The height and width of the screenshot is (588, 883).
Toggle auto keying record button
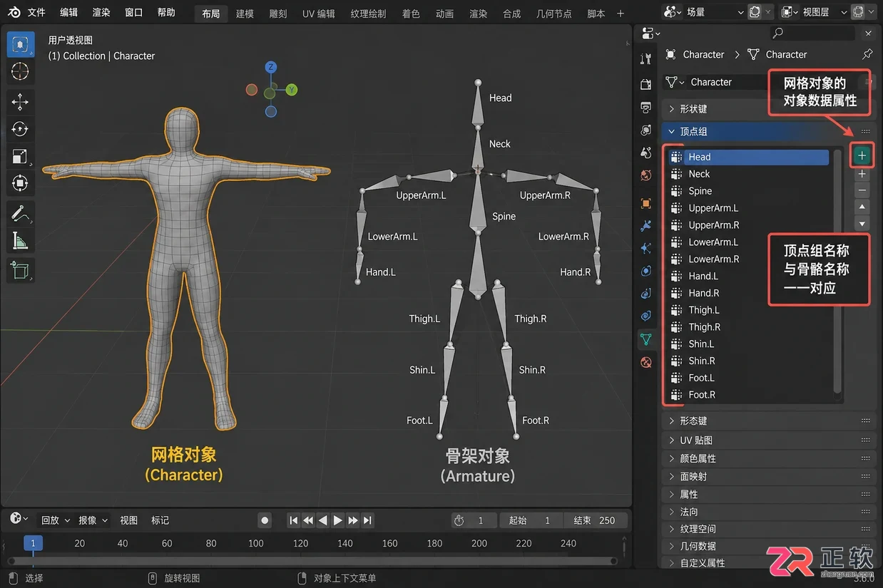[x=265, y=520]
